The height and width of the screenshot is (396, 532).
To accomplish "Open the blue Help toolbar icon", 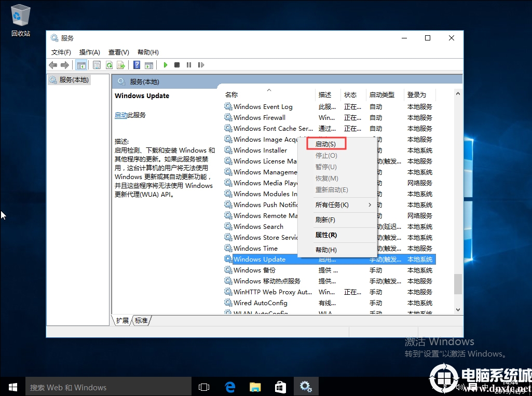I will pyautogui.click(x=137, y=65).
